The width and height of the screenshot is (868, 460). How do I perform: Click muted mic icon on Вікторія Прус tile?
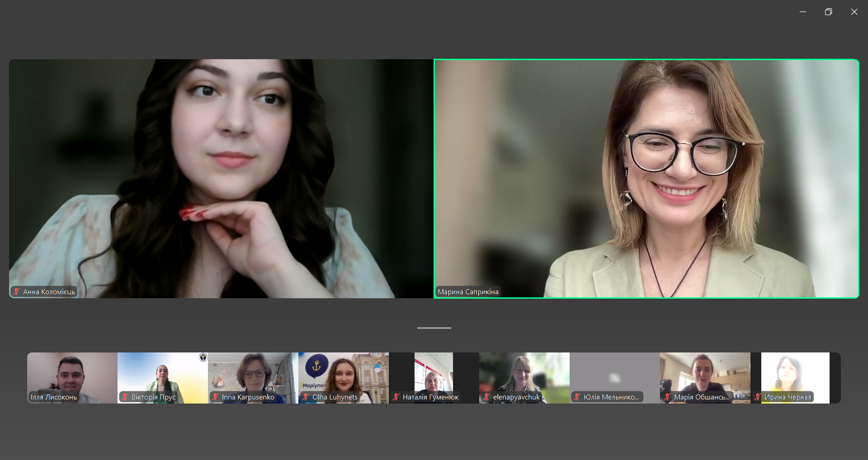(x=125, y=397)
